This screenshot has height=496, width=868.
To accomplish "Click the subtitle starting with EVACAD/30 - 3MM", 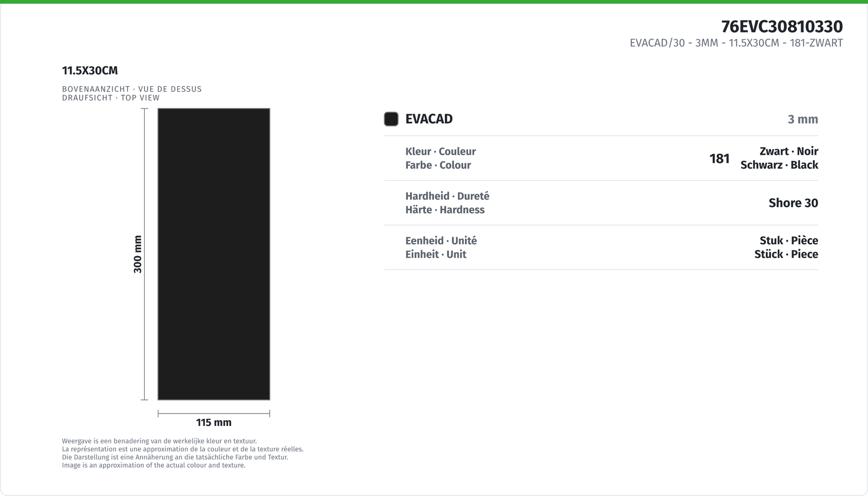I will (736, 43).
